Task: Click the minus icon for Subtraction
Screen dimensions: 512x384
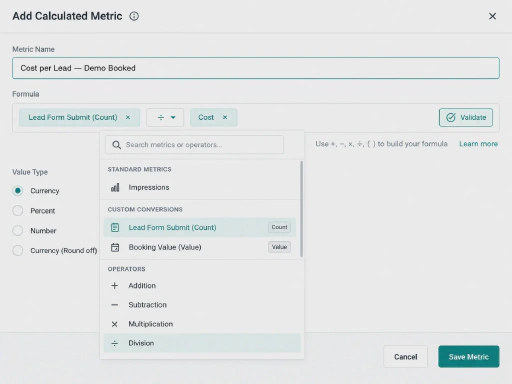Action: (x=114, y=305)
